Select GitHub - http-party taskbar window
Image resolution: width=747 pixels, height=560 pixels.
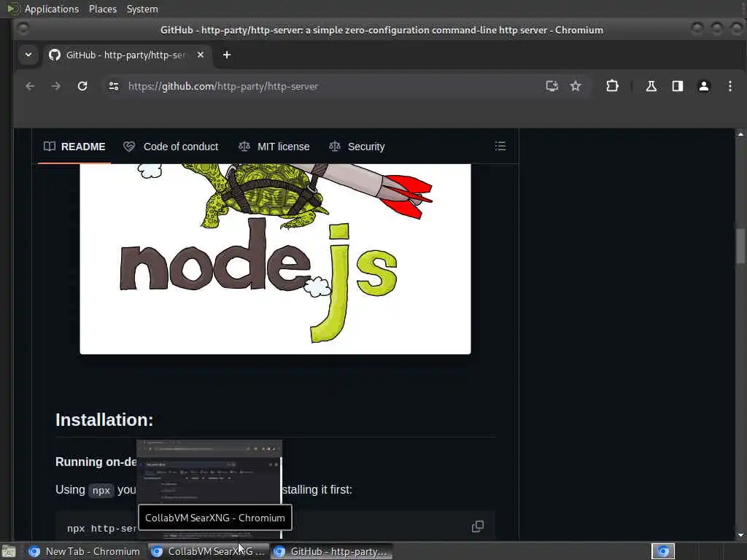(332, 551)
